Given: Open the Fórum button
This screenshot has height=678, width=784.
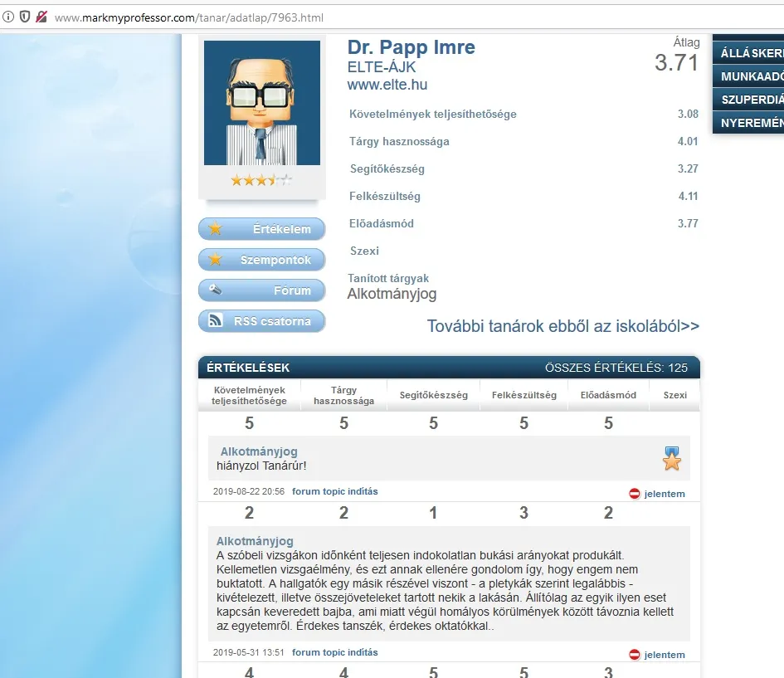Looking at the screenshot, I should tap(261, 290).
